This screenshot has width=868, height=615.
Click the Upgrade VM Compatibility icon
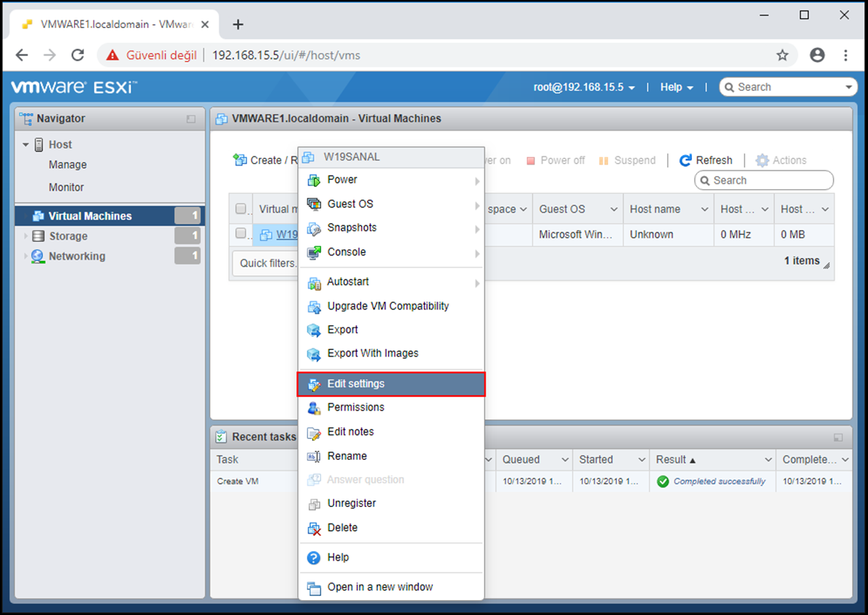point(314,307)
